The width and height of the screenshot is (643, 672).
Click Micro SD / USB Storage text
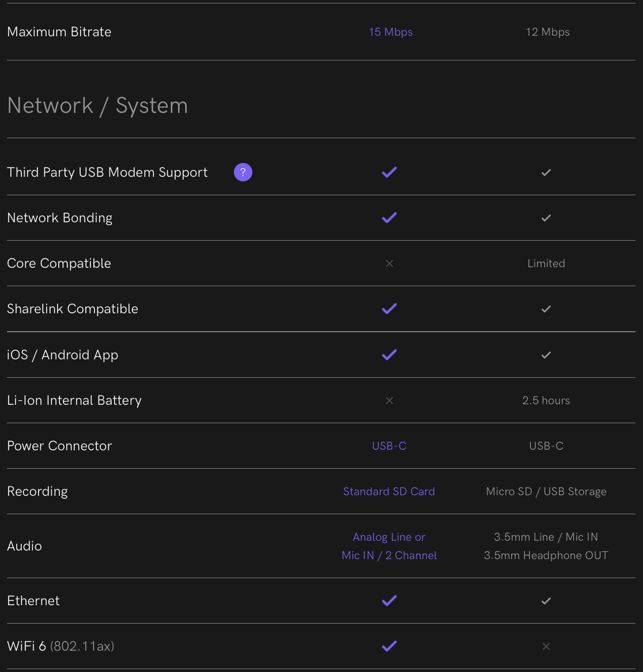[546, 492]
